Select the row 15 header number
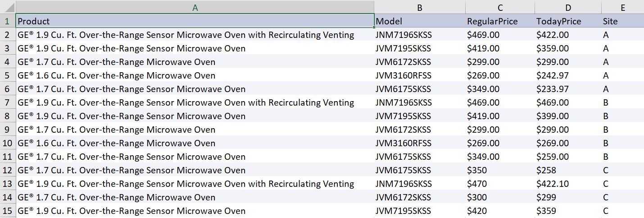 coord(7,211)
